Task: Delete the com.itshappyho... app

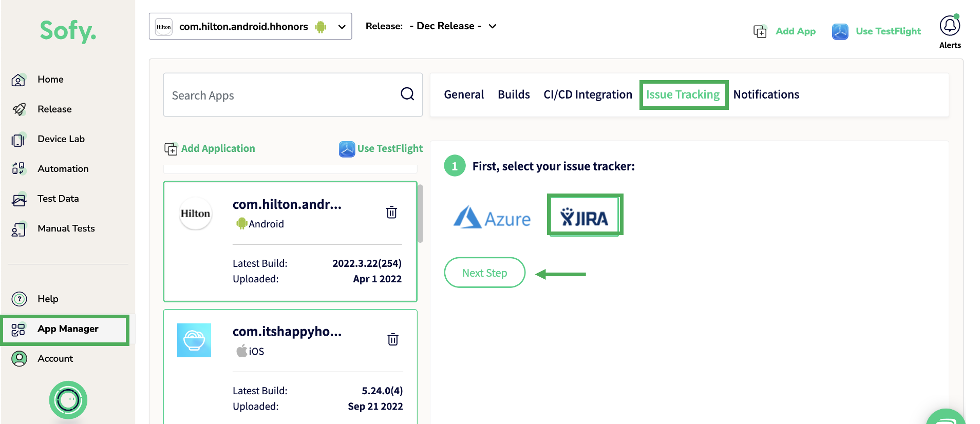Action: pos(392,339)
